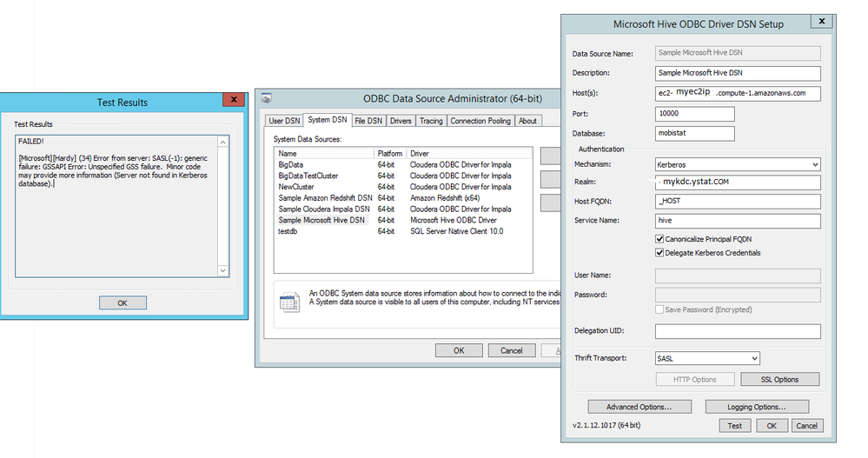The image size is (868, 458).
Task: Select the testdb data source row
Action: (x=403, y=231)
